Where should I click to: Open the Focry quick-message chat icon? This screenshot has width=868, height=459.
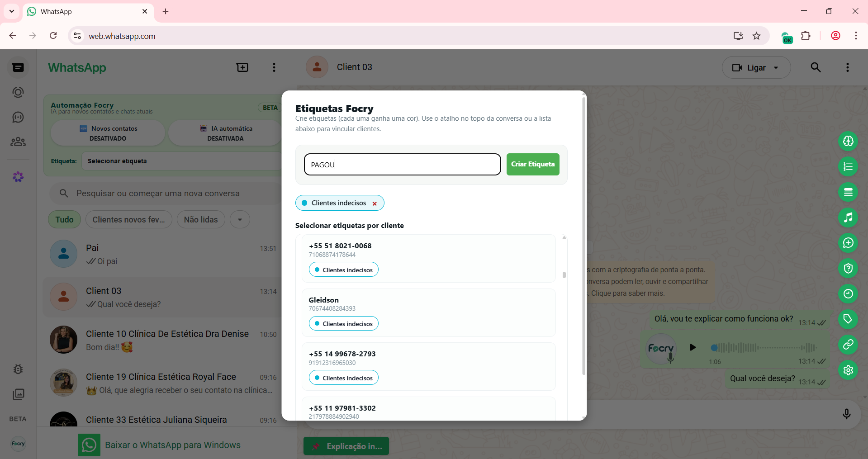(848, 243)
